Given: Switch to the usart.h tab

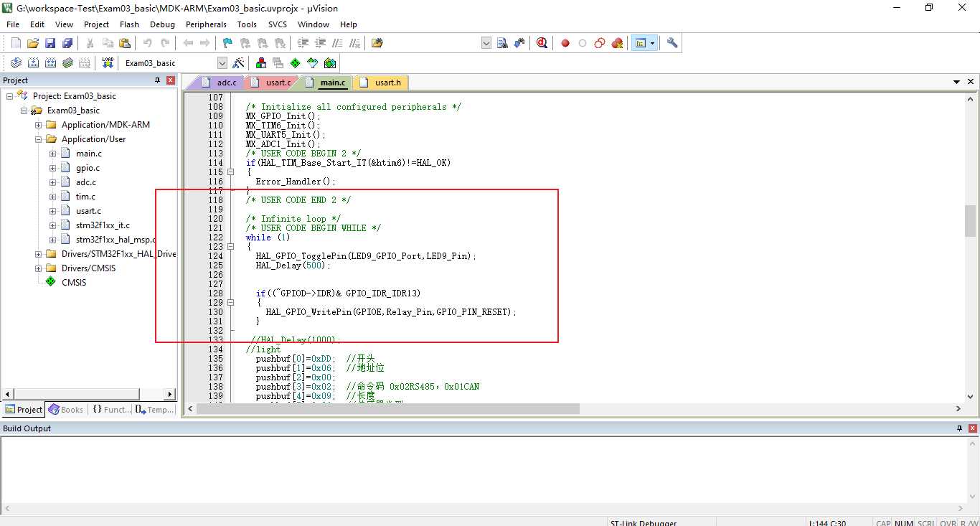Looking at the screenshot, I should point(381,83).
